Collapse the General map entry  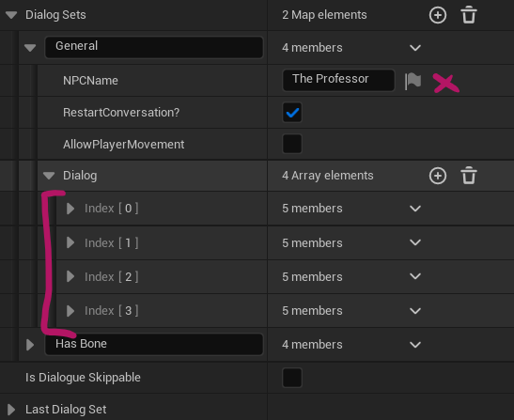30,48
